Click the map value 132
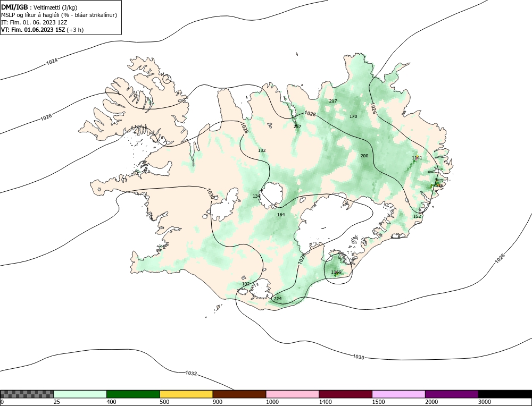Image resolution: width=532 pixels, height=406 pixels. [x=262, y=150]
